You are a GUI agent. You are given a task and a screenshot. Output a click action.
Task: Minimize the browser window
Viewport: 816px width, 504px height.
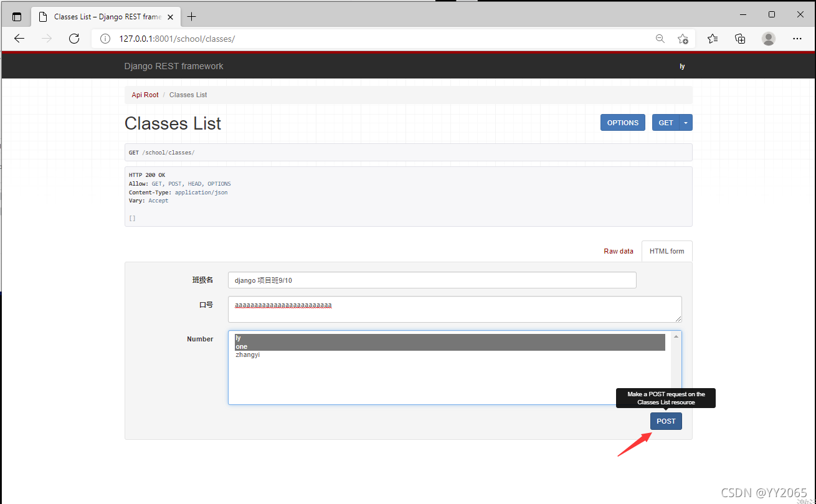tap(743, 14)
